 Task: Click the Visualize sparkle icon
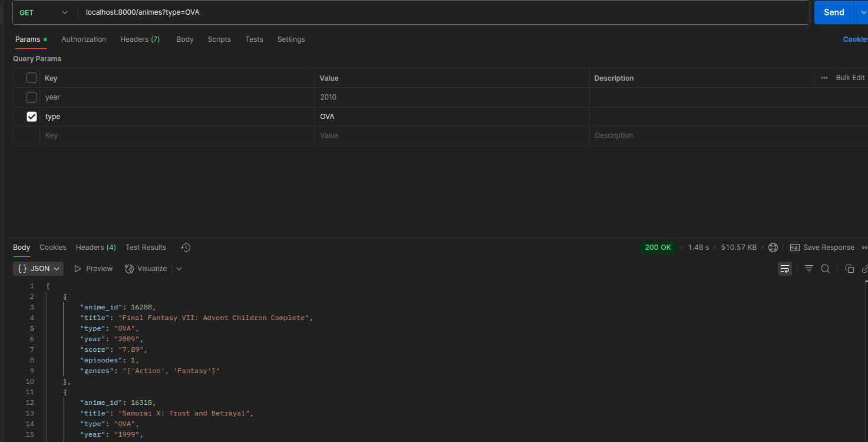(x=130, y=269)
